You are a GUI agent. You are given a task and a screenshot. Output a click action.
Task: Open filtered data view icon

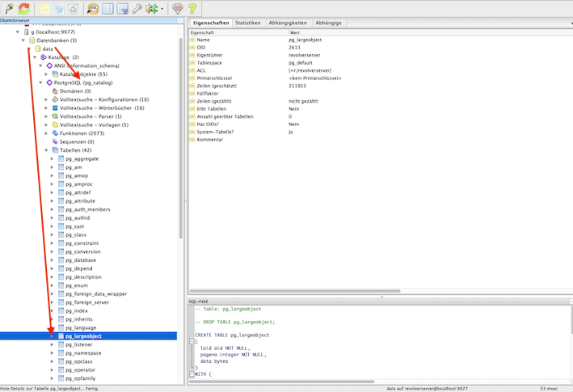(123, 8)
